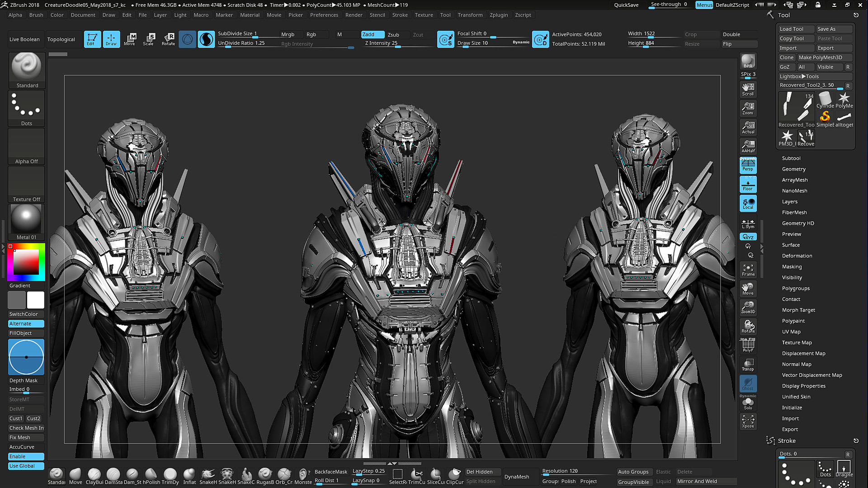Click the Frame icon
Image resolution: width=868 pixels, height=488 pixels.
(x=748, y=270)
